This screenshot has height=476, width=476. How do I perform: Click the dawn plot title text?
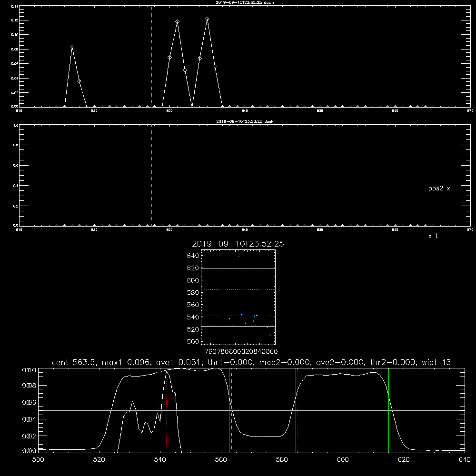tap(245, 2)
